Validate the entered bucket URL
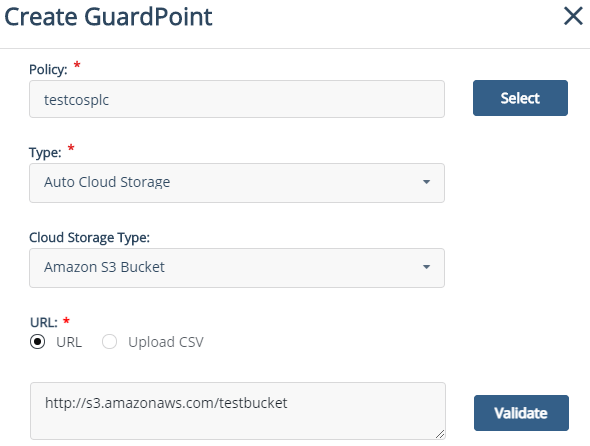This screenshot has height=446, width=590. point(521,413)
